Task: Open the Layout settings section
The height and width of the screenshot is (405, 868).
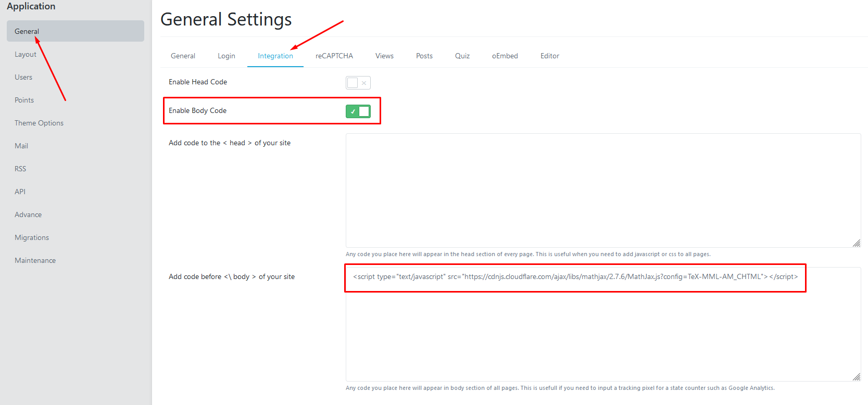Action: (26, 54)
